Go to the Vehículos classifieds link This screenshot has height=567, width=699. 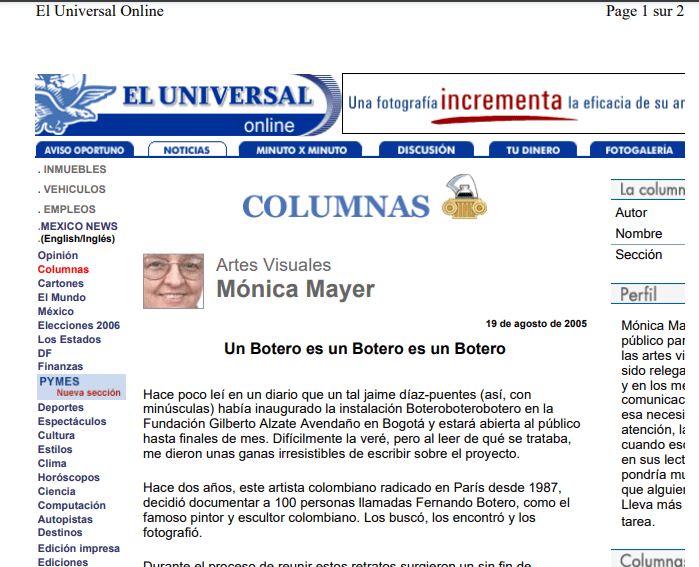coord(74,189)
